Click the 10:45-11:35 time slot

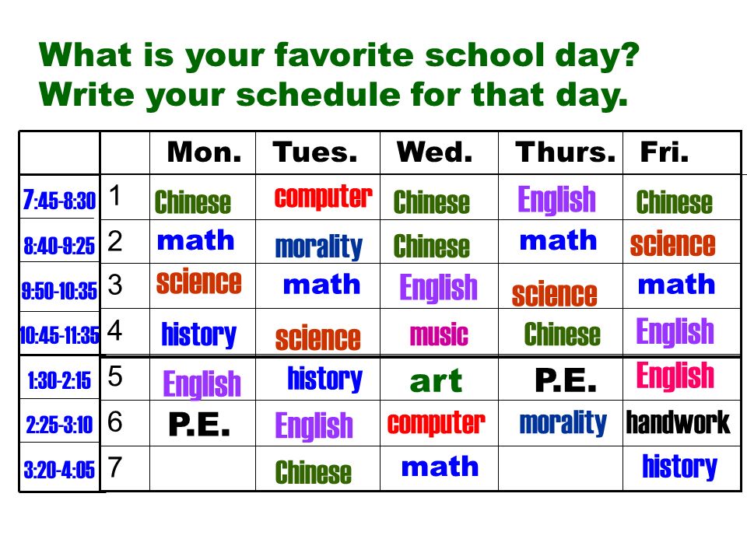(x=60, y=335)
